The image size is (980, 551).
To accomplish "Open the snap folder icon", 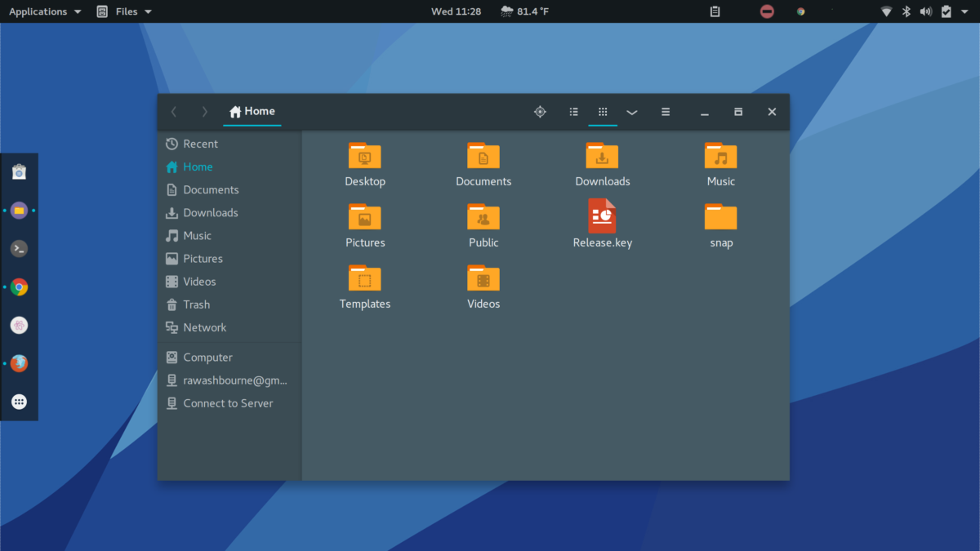I will 721,217.
